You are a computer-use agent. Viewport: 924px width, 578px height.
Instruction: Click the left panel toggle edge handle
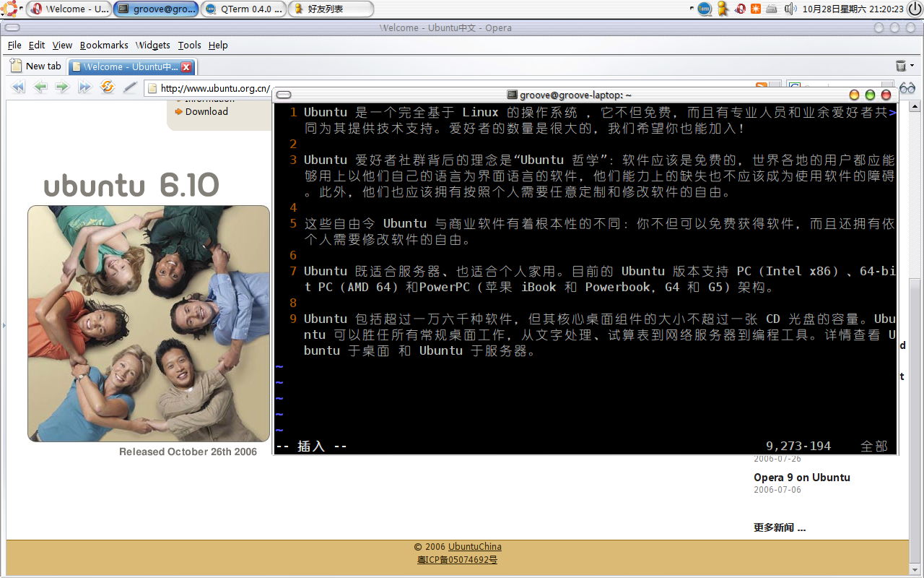tap(3, 326)
